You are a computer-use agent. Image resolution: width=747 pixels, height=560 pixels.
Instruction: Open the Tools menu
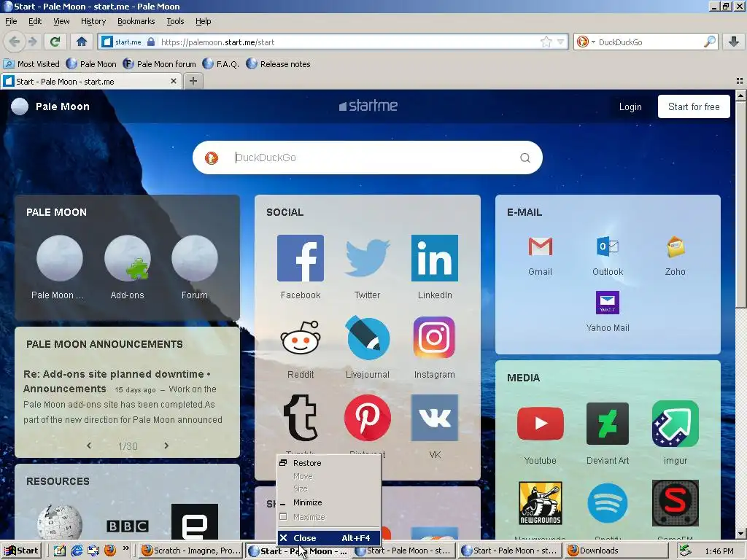(175, 21)
